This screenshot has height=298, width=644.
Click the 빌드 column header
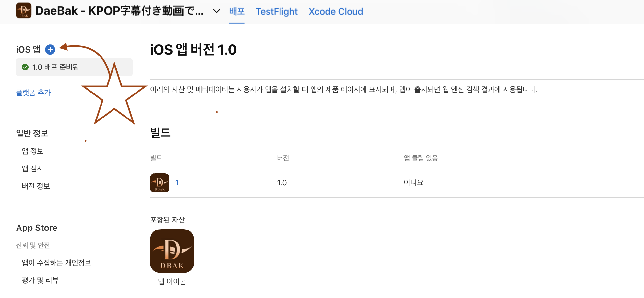[x=156, y=158]
